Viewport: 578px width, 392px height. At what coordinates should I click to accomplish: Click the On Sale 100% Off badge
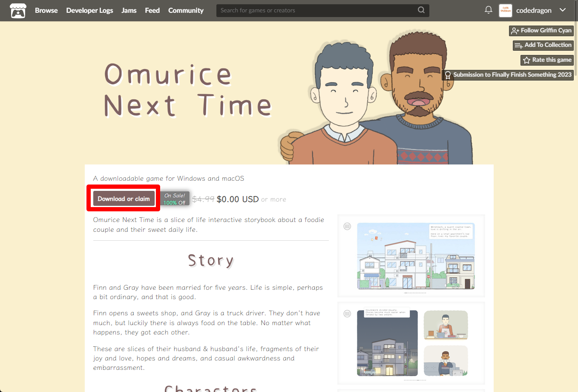click(x=175, y=199)
